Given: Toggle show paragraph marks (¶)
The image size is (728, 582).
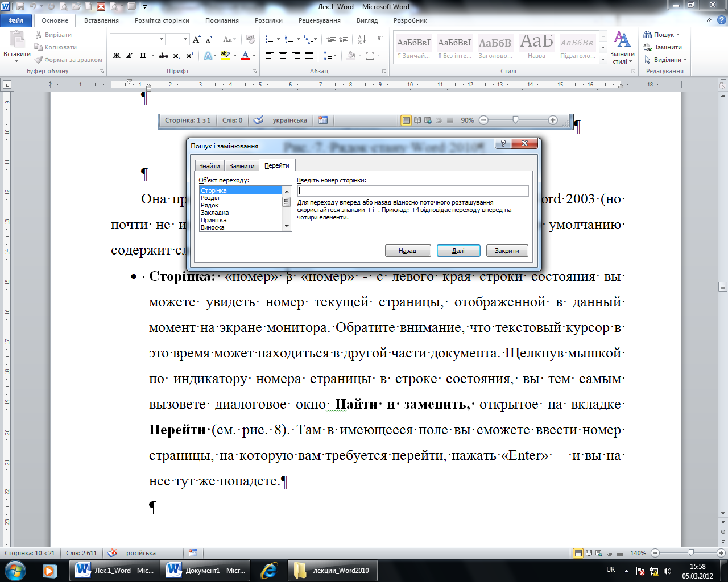Looking at the screenshot, I should 380,39.
